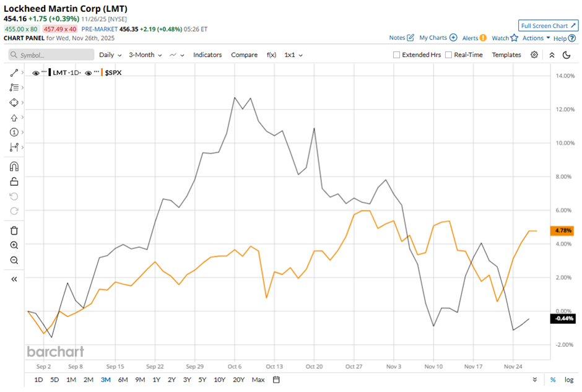Screen dimensions: 582x392
Task: Open the numbered label annotation tool
Action: point(14,132)
